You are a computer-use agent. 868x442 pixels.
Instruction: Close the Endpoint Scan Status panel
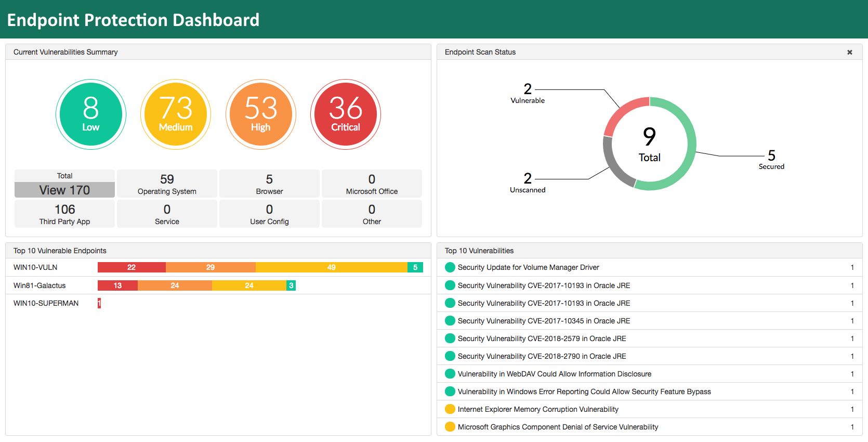(x=850, y=52)
